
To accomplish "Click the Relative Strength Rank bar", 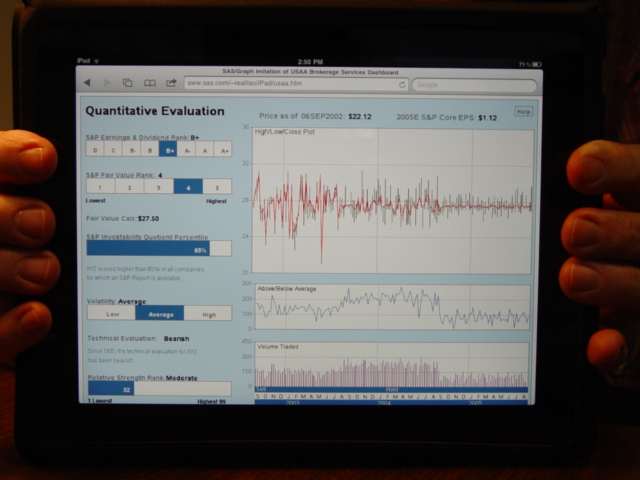I will [158, 388].
